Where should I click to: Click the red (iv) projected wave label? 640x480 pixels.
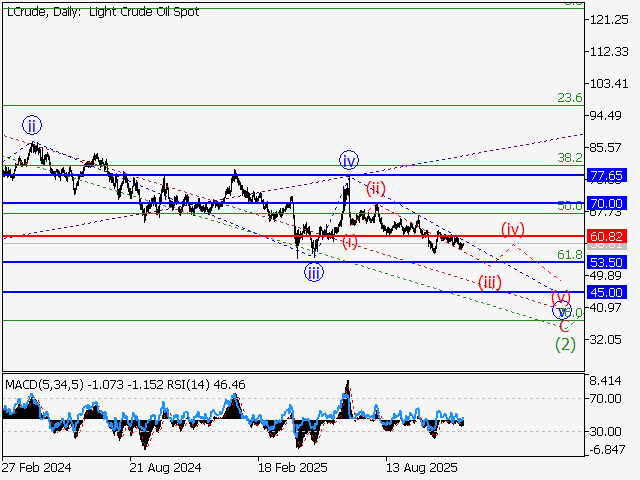(513, 228)
